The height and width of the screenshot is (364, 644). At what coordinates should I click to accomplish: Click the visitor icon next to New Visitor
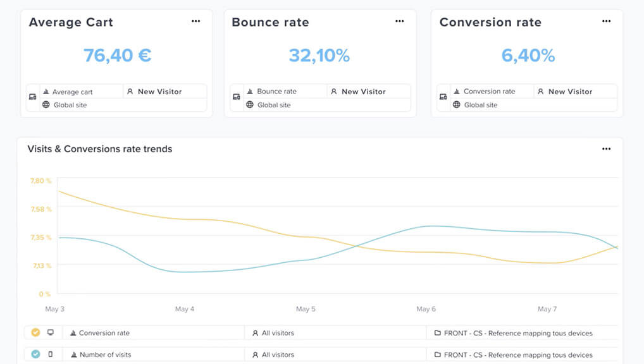click(131, 91)
